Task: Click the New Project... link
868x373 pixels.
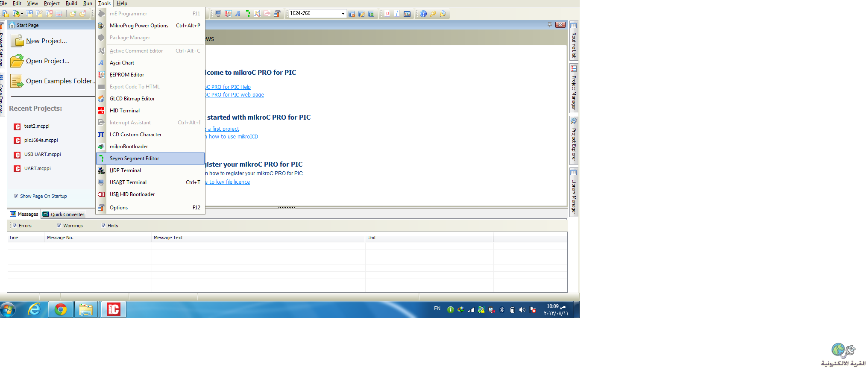Action: click(x=47, y=41)
